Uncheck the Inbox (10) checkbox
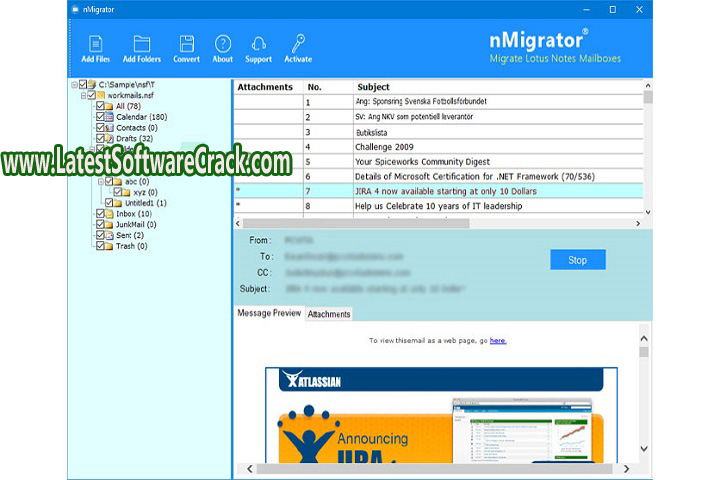The image size is (720, 480). (x=100, y=214)
